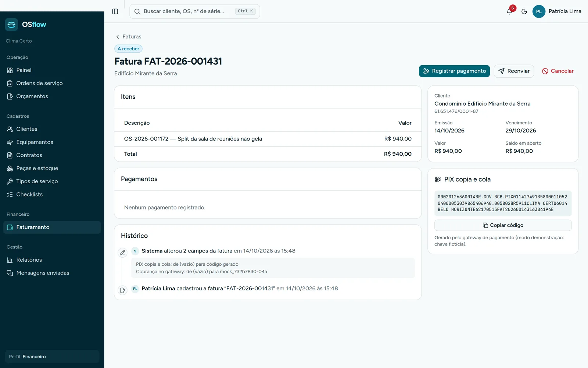
Task: Open the notifications bell
Action: click(x=510, y=11)
